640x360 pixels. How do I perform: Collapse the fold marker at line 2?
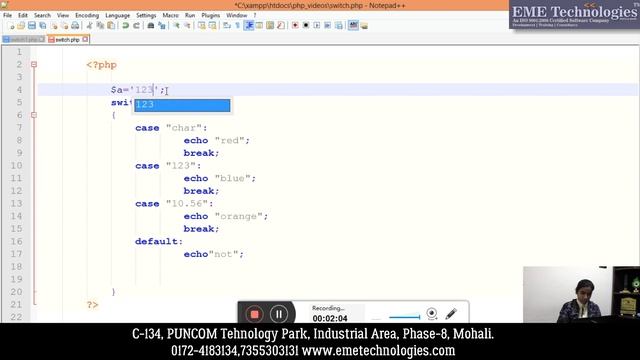pos(34,64)
